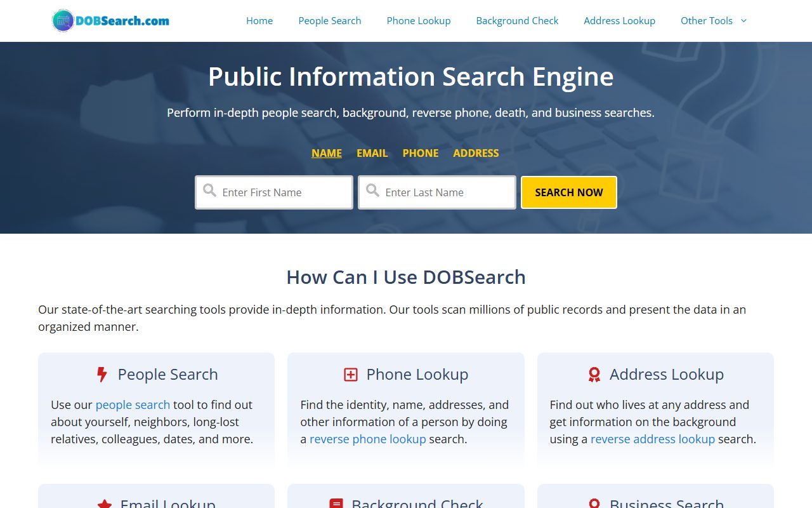The width and height of the screenshot is (812, 508).
Task: Click the Address Lookup ribbon icon
Action: tap(594, 375)
